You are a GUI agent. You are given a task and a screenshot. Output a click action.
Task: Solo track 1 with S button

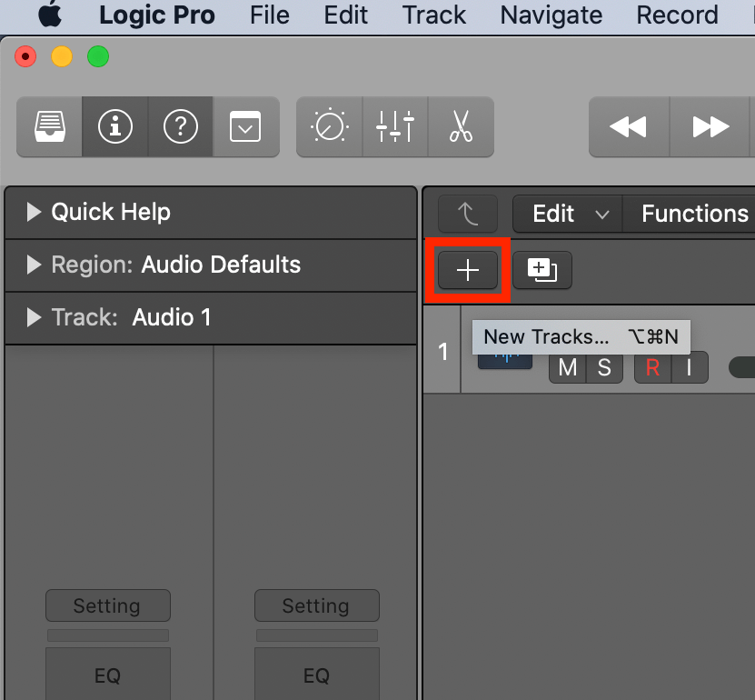coord(604,367)
